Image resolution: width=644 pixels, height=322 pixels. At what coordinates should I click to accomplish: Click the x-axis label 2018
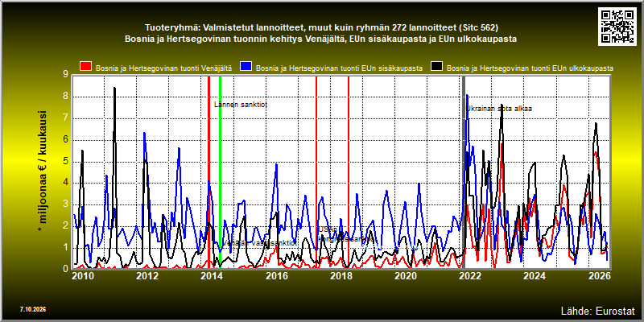[x=341, y=276]
